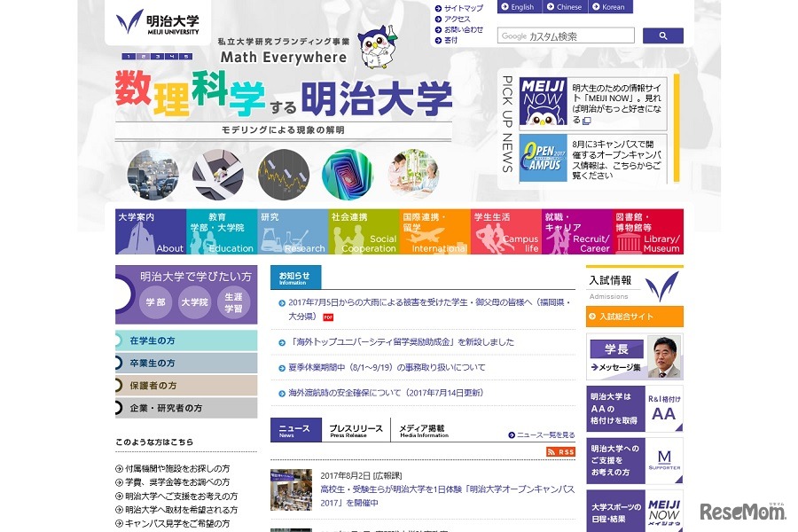798x532 pixels.
Task: Click the Google custom search field
Action: (566, 35)
